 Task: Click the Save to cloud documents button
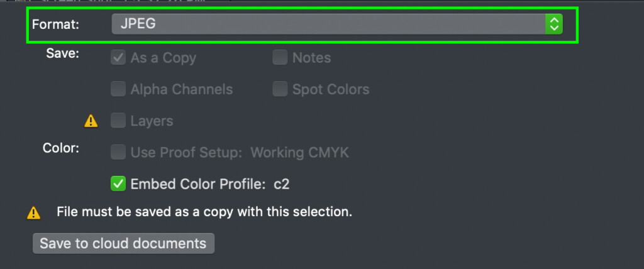123,243
